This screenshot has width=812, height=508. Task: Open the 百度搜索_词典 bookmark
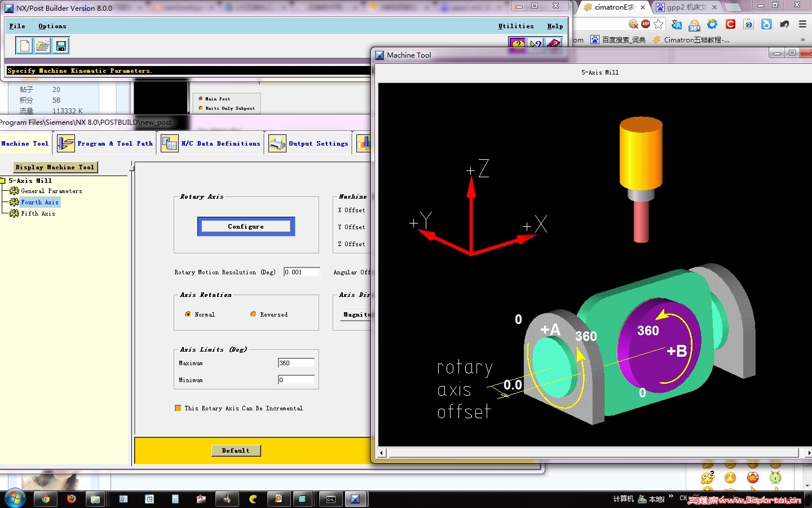618,40
